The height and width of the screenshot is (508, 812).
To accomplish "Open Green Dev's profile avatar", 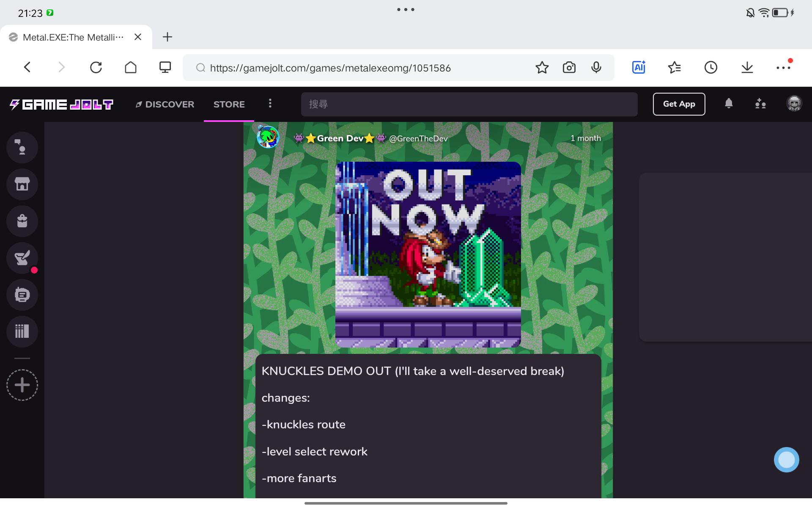I will [268, 137].
